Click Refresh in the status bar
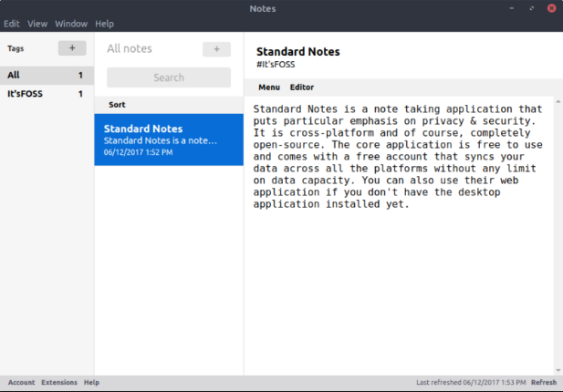 [544, 382]
